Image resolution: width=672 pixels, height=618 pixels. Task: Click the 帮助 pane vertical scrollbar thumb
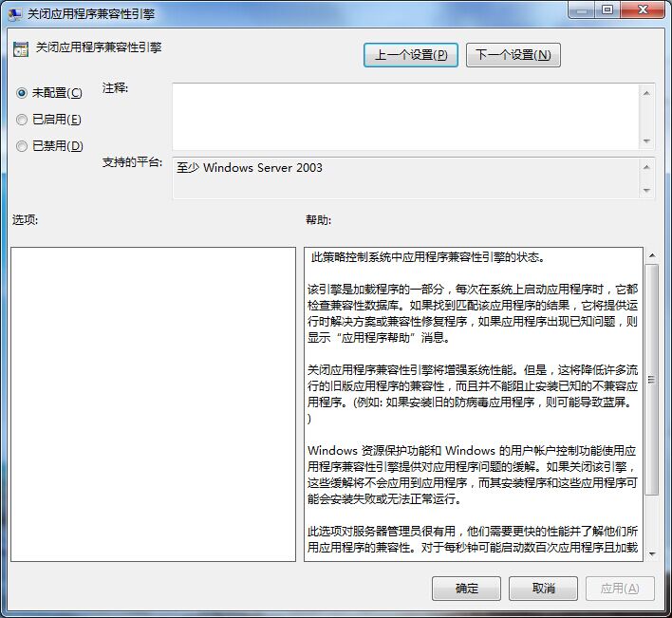652,380
